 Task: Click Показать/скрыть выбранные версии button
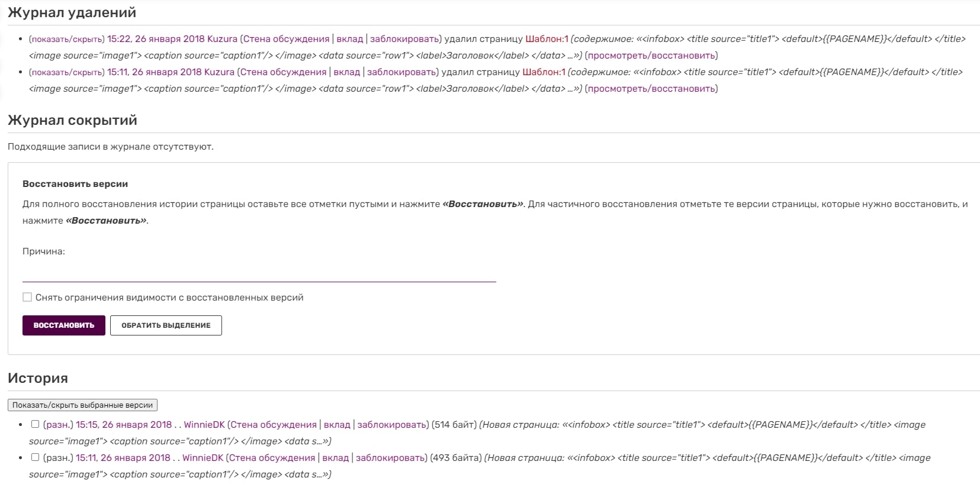pos(82,405)
